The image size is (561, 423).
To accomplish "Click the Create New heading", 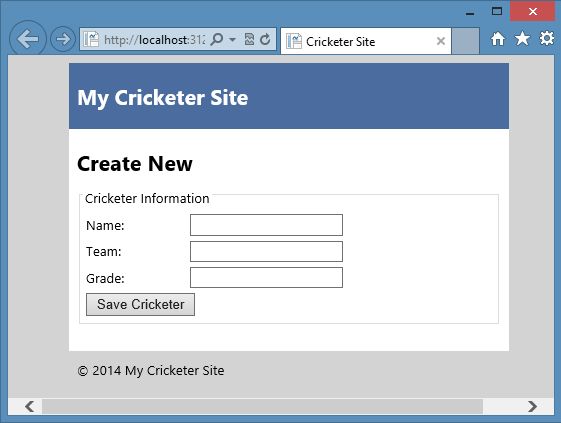I will point(135,164).
